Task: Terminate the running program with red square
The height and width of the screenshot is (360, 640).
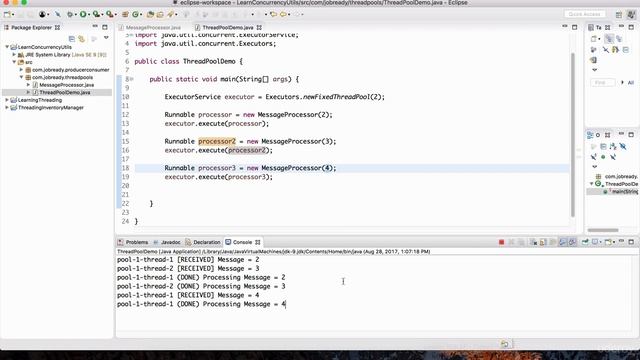Action: pos(502,242)
